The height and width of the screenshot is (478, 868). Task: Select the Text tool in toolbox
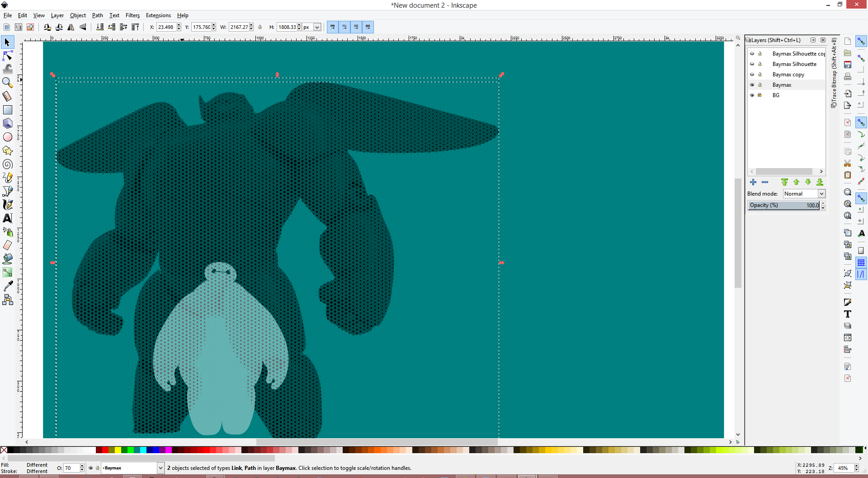(7, 218)
